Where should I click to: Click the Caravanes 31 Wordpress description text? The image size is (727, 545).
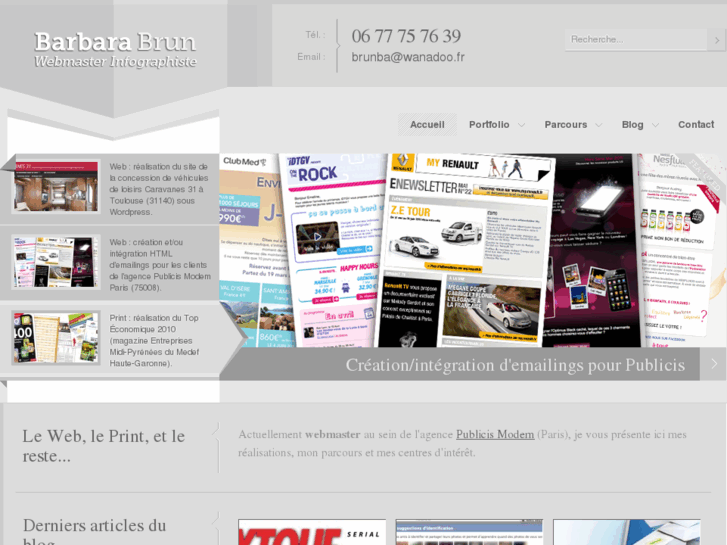coord(159,189)
